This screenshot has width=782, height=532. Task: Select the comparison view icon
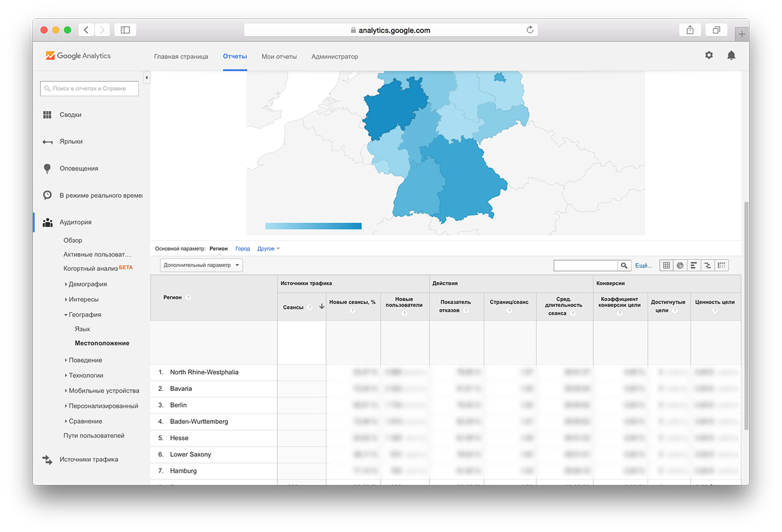(707, 266)
